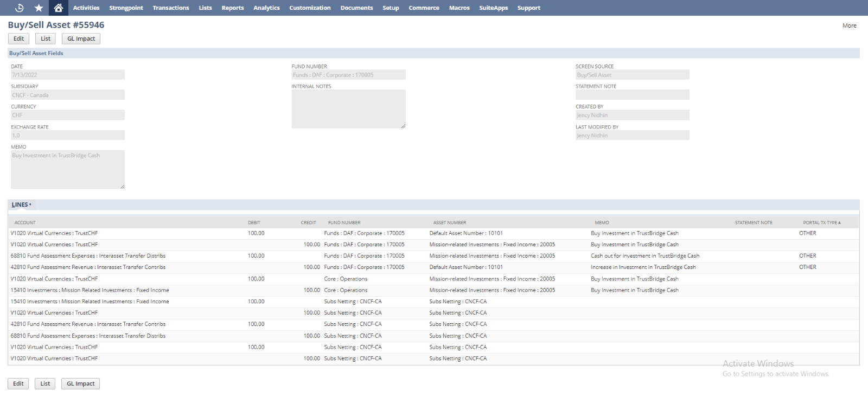Open the Transactions menu
This screenshot has height=397, width=868.
tap(171, 8)
